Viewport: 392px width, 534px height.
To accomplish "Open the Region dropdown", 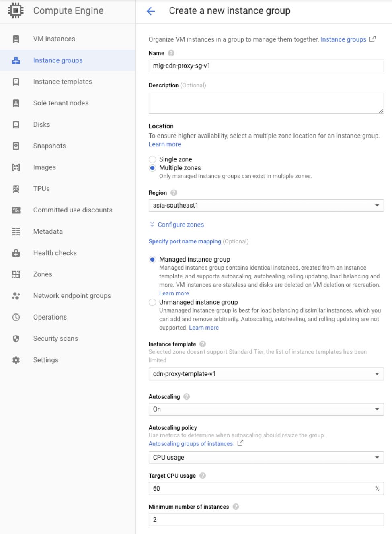I will pos(266,206).
